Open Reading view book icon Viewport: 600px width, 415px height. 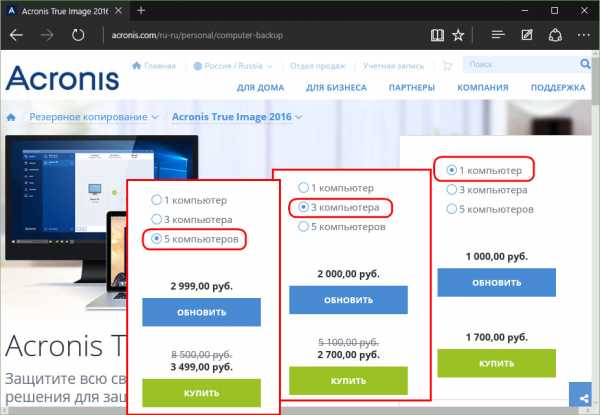point(435,35)
